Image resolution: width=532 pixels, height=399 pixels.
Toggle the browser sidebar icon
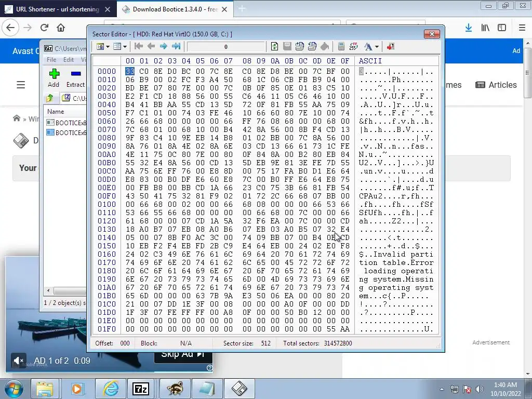point(502,28)
